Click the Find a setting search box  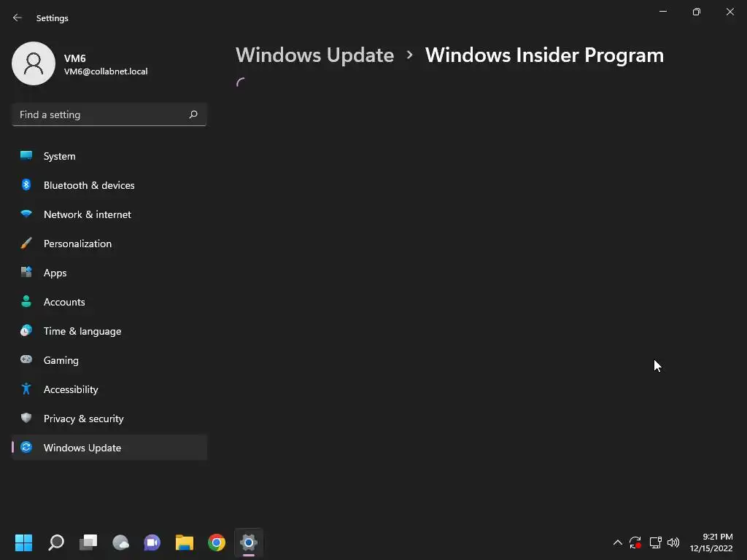point(109,114)
